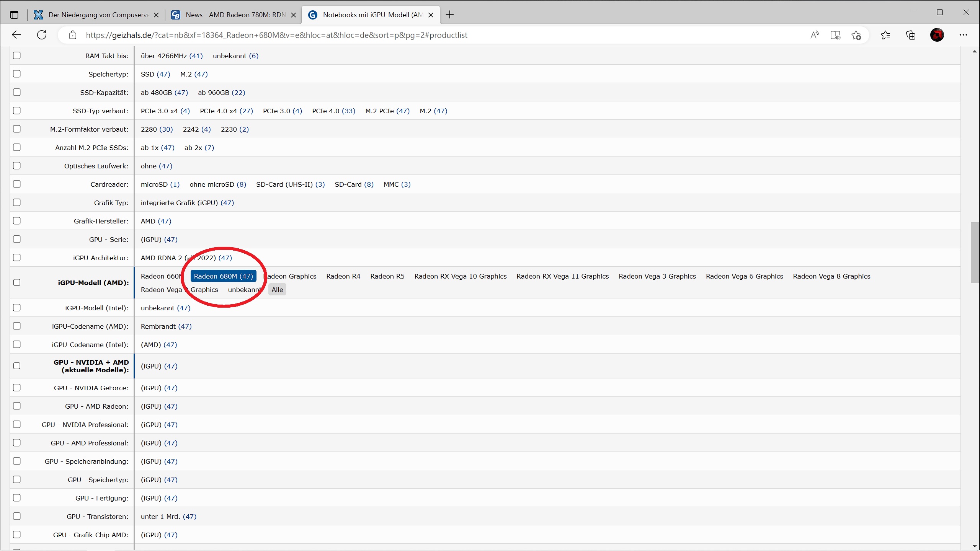Open the Collections icon
The image size is (980, 551).
[911, 35]
